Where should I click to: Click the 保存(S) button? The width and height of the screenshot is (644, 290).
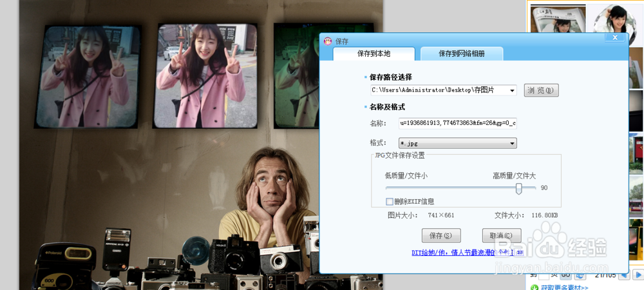[x=441, y=235]
